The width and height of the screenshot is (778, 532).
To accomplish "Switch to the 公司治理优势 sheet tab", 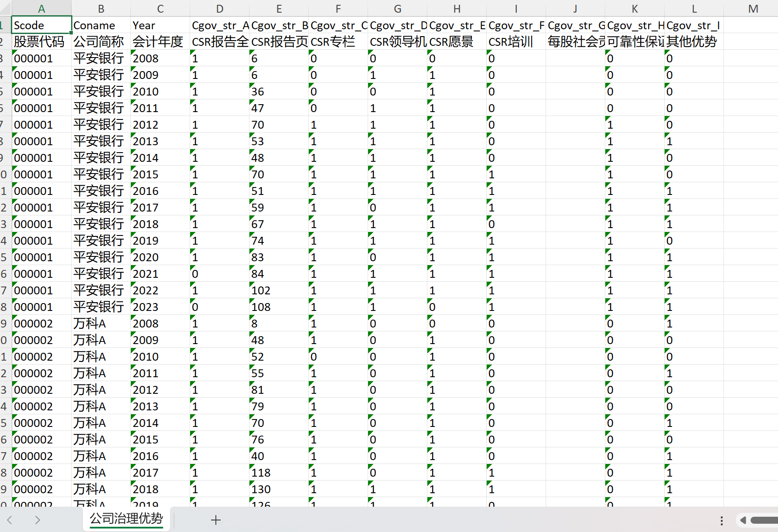I will click(126, 518).
